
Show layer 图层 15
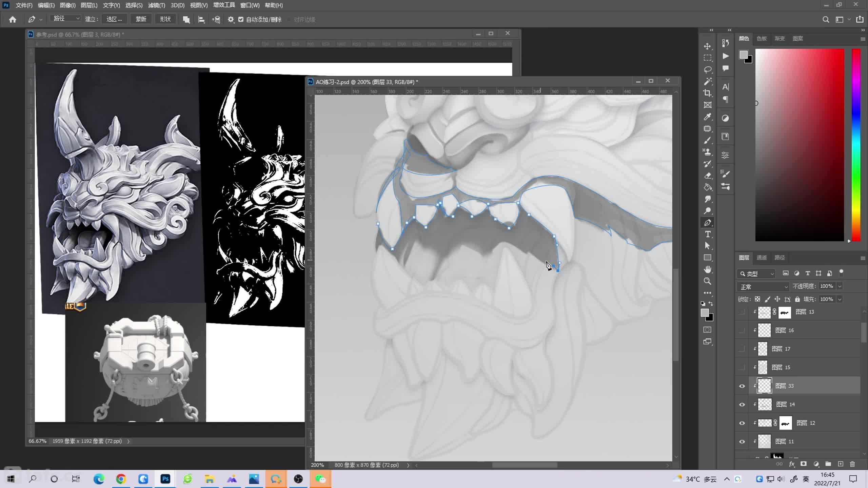click(x=742, y=368)
